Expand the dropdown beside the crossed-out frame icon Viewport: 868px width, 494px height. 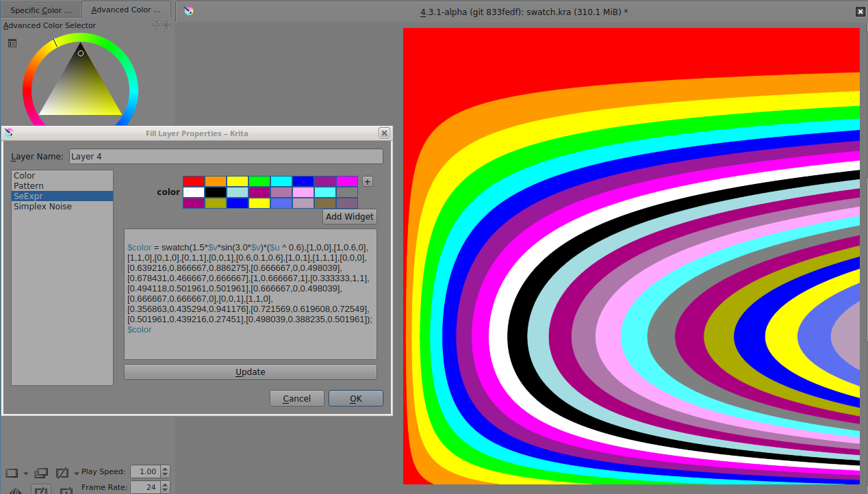pyautogui.click(x=76, y=473)
